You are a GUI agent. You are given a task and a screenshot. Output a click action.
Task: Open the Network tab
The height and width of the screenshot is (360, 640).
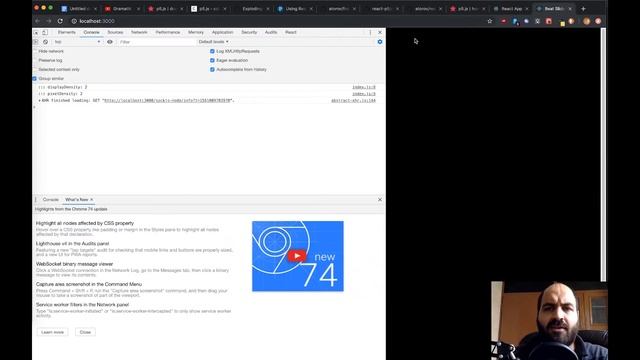[139, 32]
